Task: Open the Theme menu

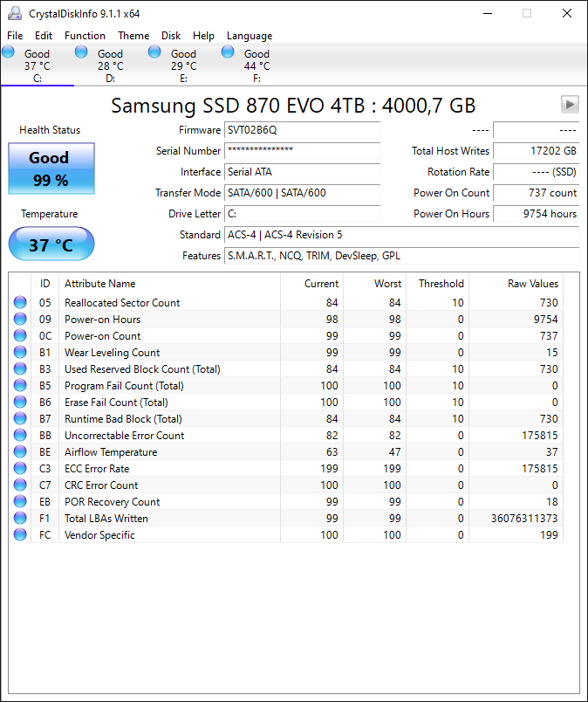Action: [133, 36]
